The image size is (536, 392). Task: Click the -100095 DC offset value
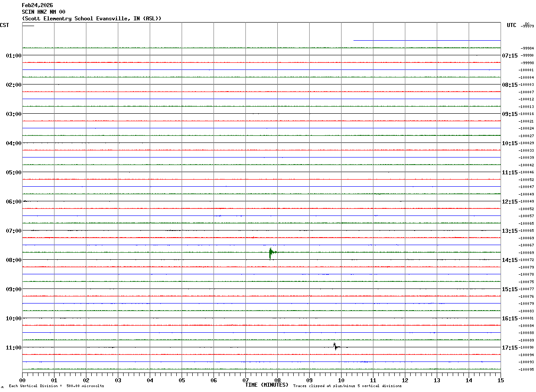click(526, 369)
